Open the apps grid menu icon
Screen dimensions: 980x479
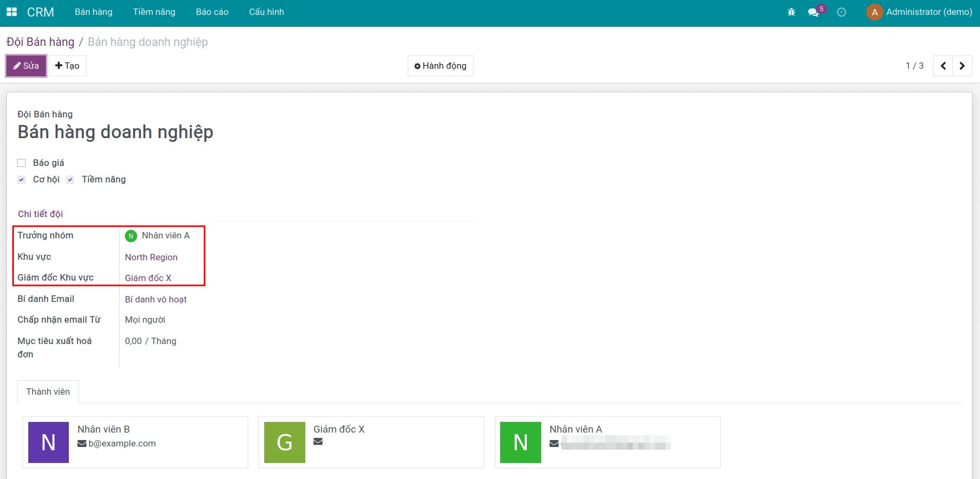coord(12,12)
